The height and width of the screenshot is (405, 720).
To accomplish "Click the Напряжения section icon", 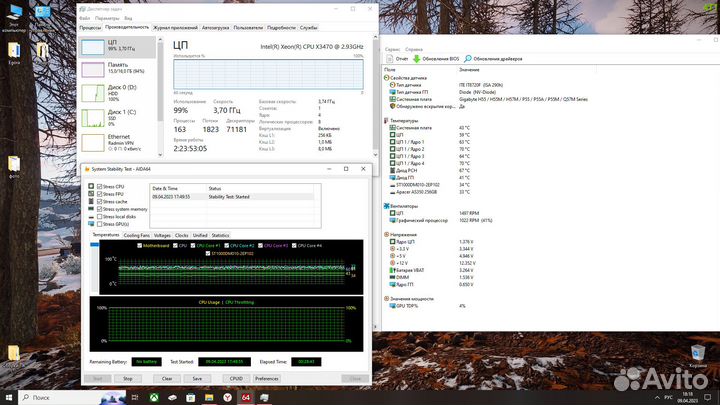I will click(x=386, y=235).
